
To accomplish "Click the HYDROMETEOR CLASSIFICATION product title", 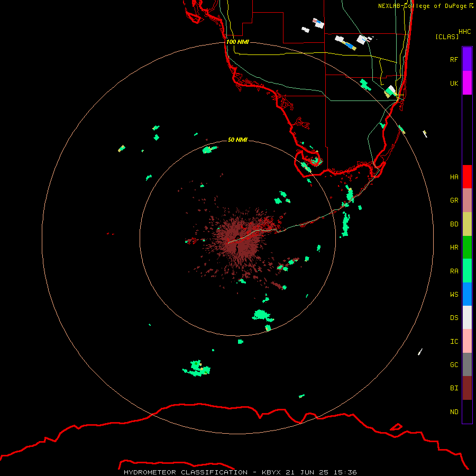I will [186, 472].
